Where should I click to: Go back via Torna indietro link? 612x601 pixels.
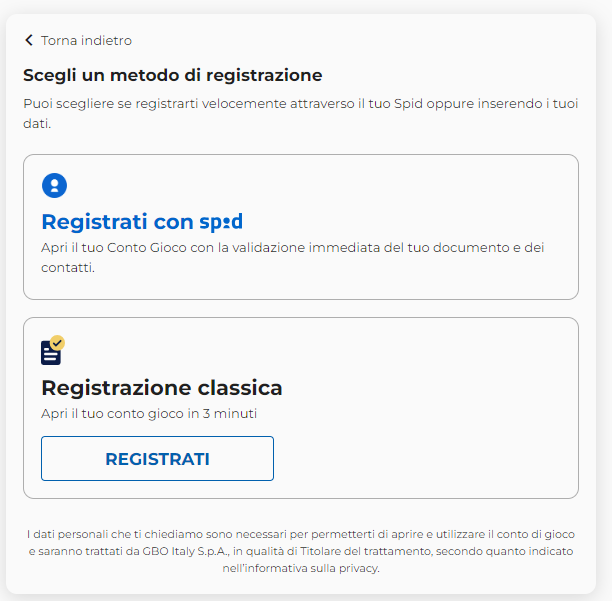(86, 41)
